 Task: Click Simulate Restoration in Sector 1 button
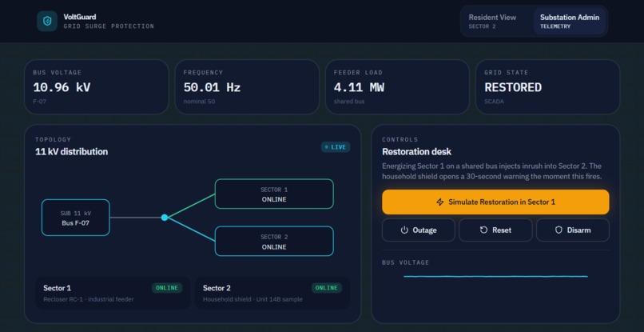point(495,202)
